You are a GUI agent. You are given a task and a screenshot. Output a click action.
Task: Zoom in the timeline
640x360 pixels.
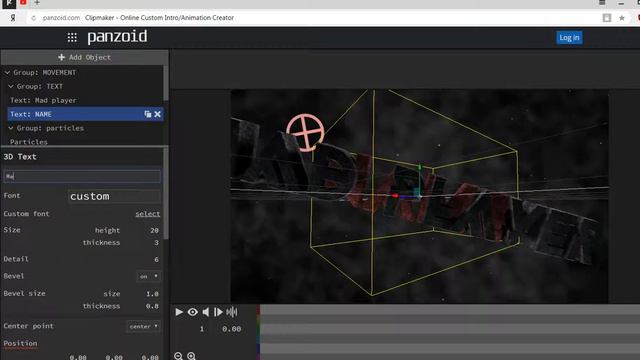191,356
